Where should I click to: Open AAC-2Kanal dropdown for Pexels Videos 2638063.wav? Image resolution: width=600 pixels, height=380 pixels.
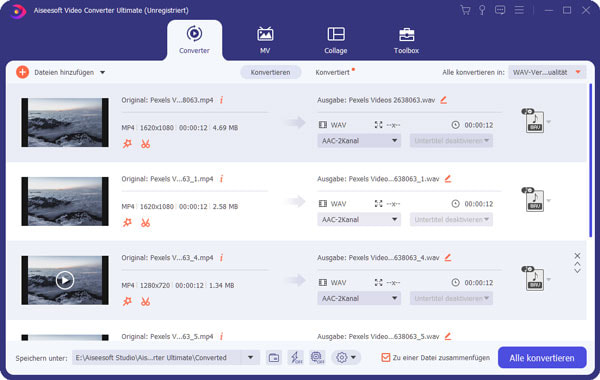click(x=359, y=141)
